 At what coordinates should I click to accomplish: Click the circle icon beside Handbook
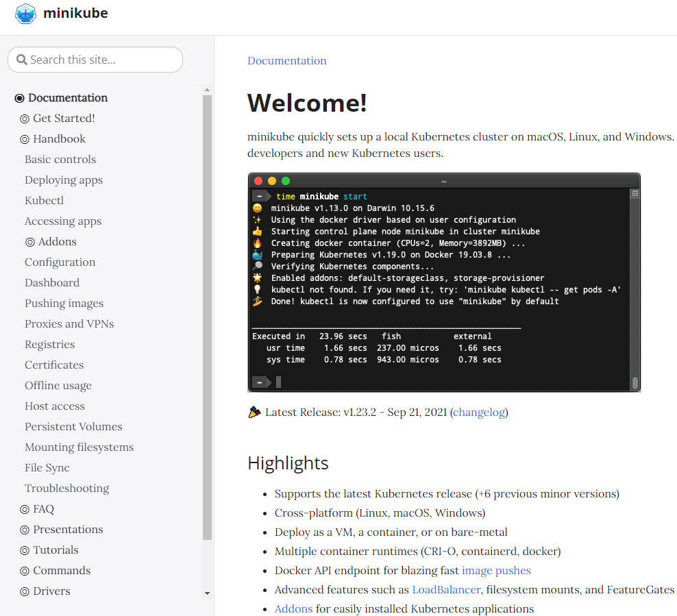[x=25, y=139]
